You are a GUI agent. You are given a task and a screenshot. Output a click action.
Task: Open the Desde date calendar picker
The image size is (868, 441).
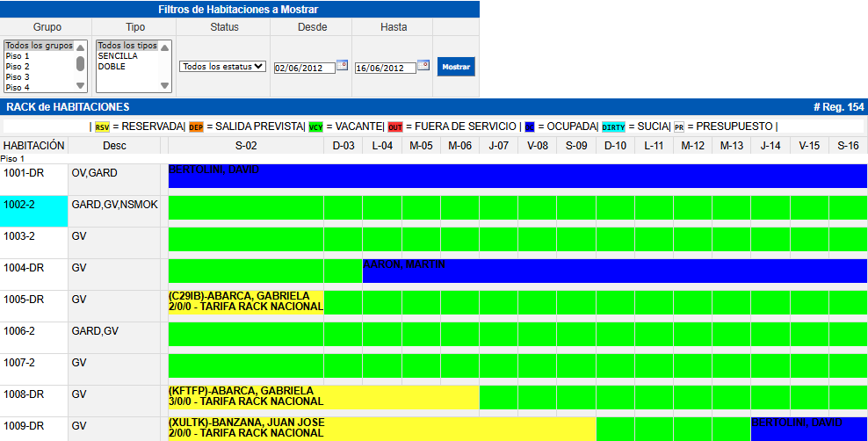343,65
